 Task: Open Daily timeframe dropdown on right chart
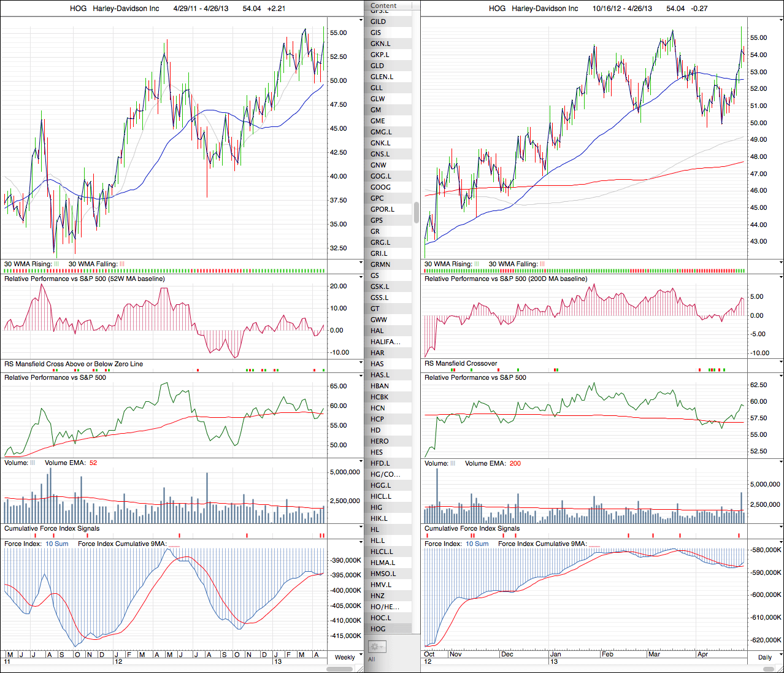point(764,657)
